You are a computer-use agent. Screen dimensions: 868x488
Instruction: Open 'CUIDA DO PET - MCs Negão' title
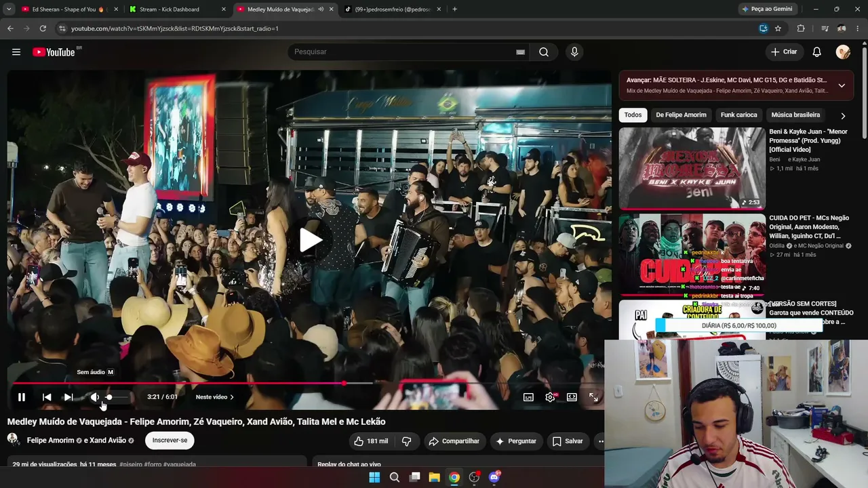(x=809, y=227)
